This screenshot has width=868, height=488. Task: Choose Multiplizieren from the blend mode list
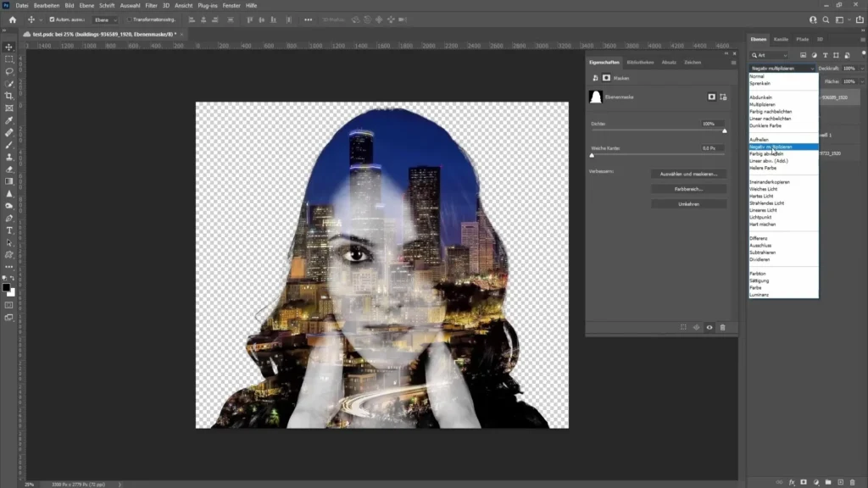[763, 104]
